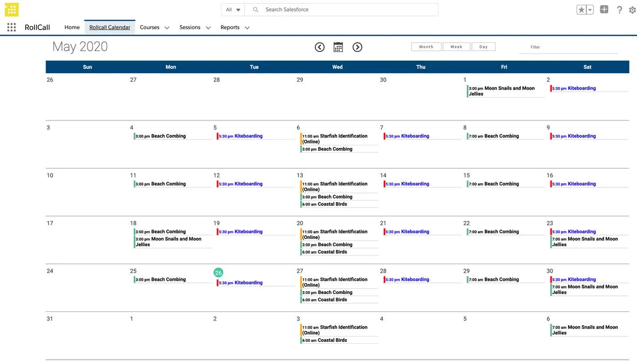Open the Sessions tab
This screenshot has width=637, height=364.
tap(190, 28)
